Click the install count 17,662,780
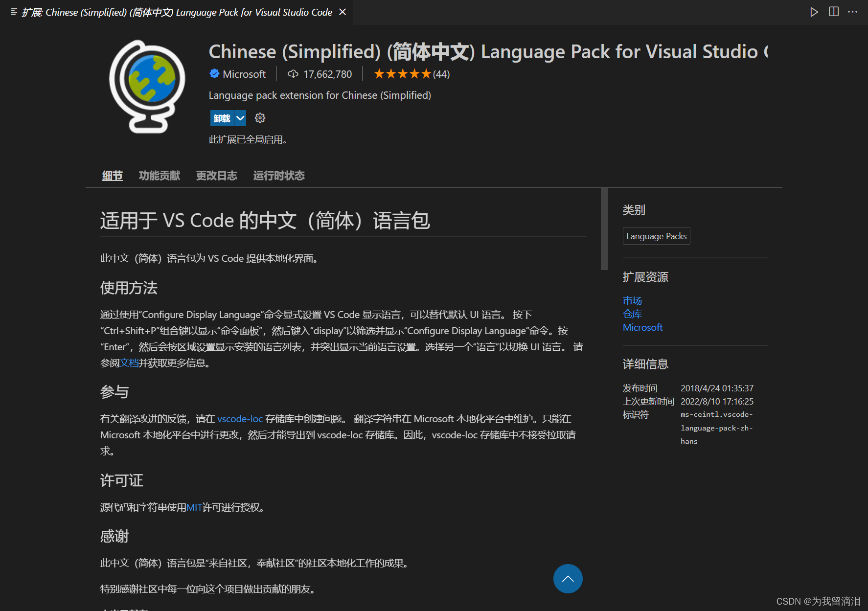 (x=327, y=74)
